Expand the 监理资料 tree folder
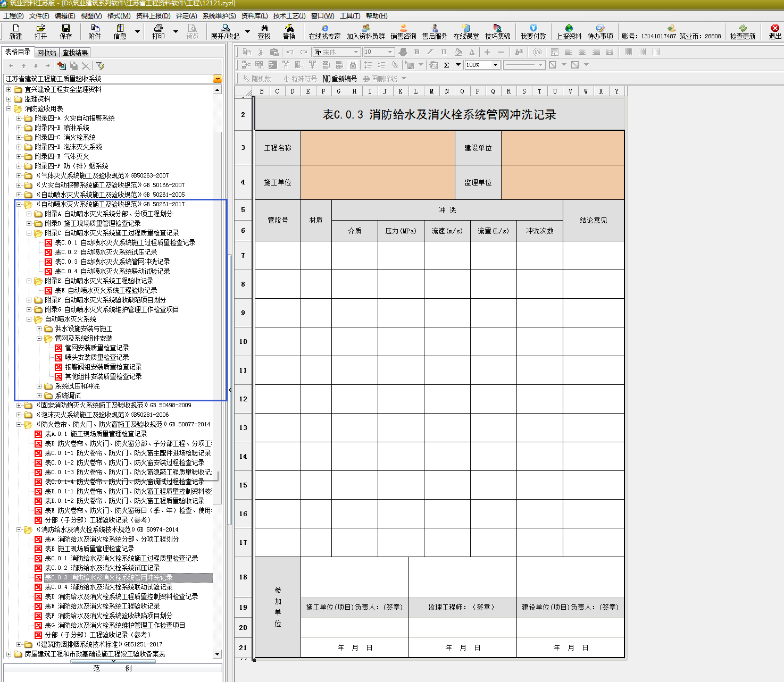The width and height of the screenshot is (784, 682). click(9, 99)
